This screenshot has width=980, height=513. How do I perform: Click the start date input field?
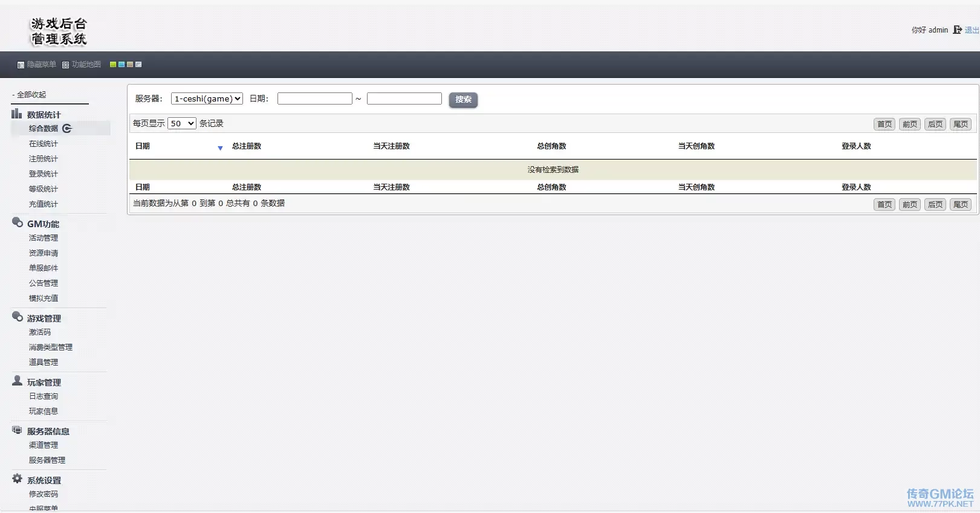[x=314, y=98]
